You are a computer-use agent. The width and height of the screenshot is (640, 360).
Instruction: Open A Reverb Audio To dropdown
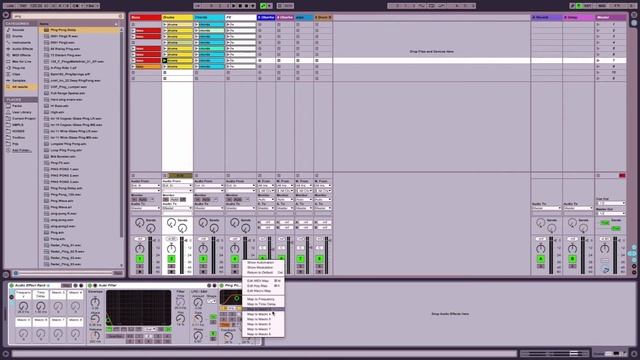[547, 208]
